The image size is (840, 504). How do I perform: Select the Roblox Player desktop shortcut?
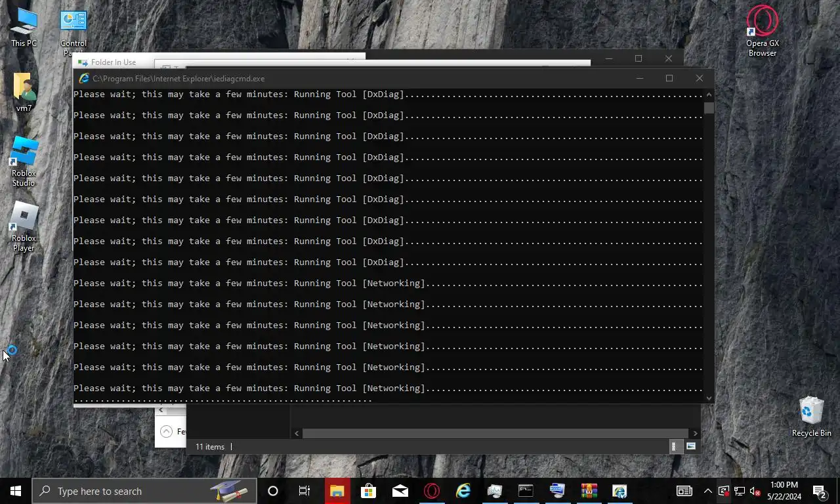click(24, 226)
